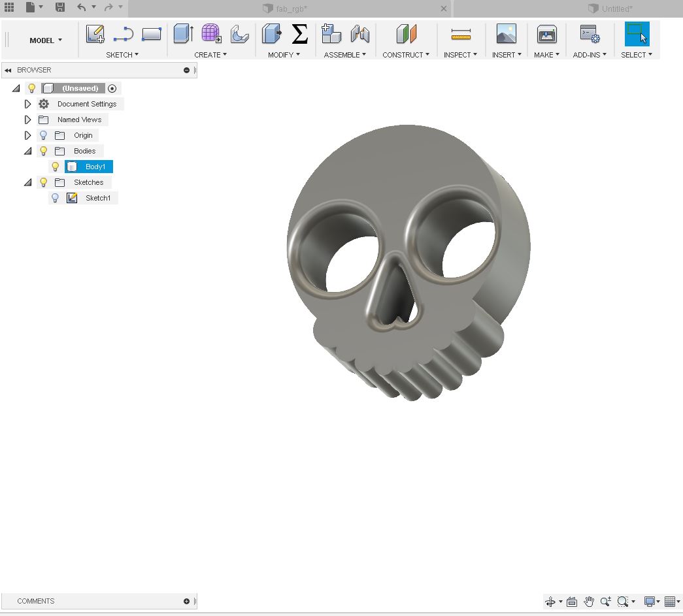Select the Joint tool
The image size is (683, 616).
tap(359, 33)
